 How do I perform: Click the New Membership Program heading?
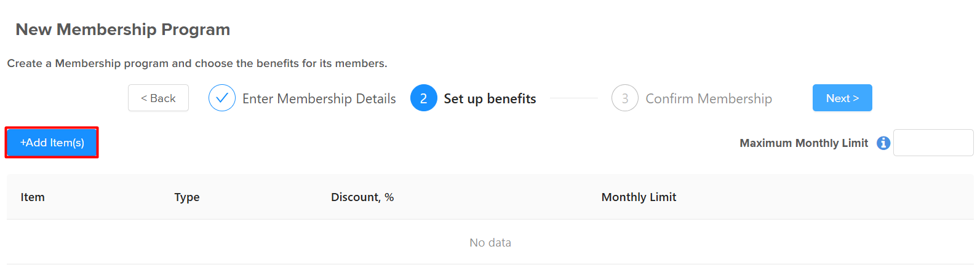(x=123, y=30)
